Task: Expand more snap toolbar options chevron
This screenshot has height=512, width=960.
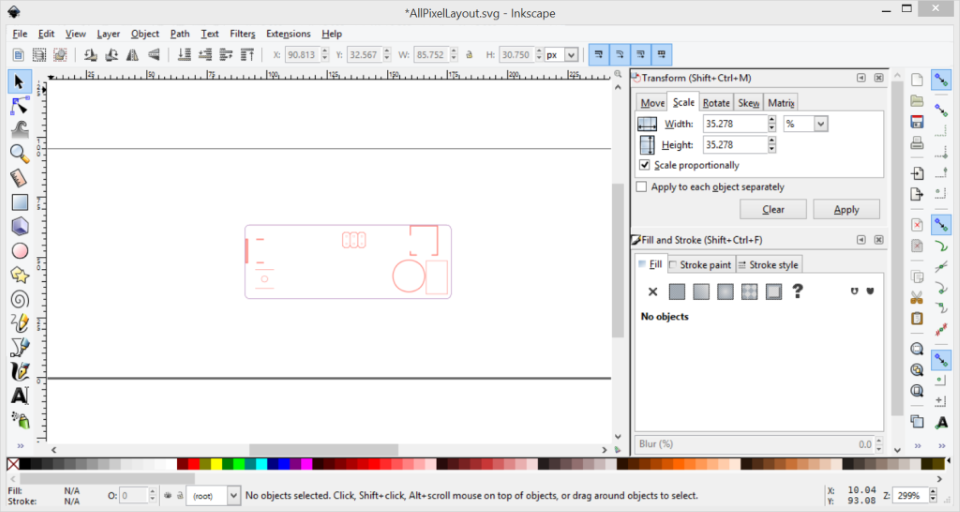Action: 942,445
